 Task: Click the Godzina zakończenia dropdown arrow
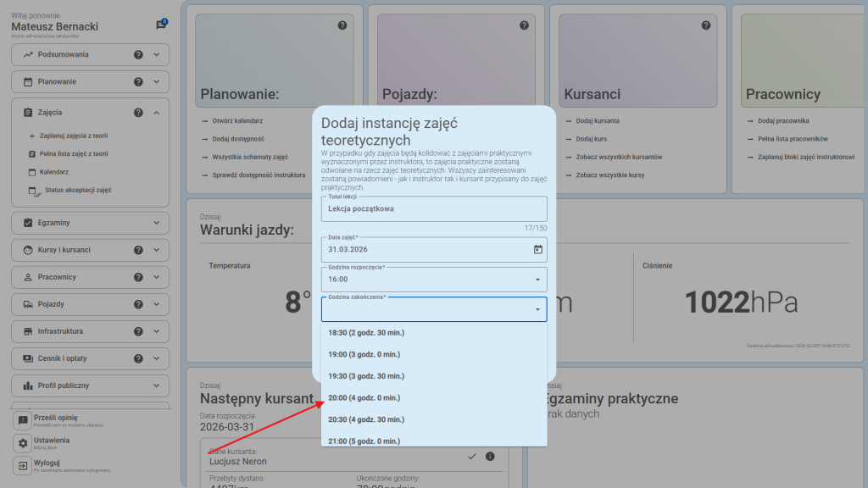click(537, 310)
